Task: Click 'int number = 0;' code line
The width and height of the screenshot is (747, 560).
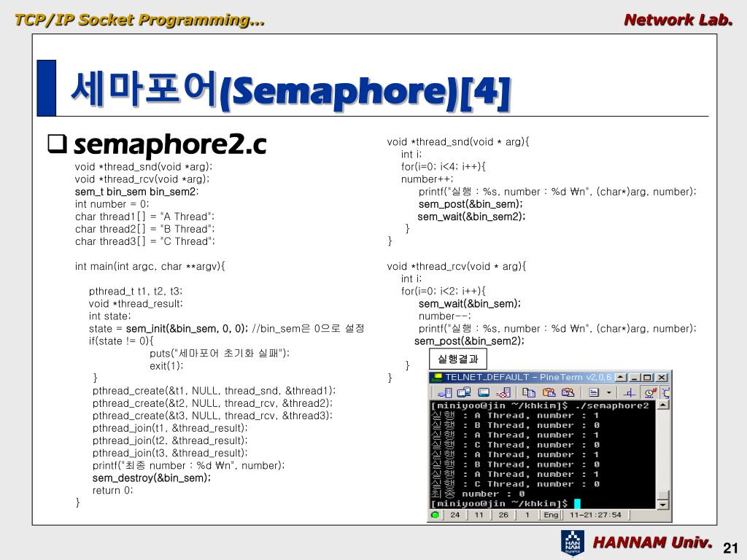Action: [x=112, y=204]
